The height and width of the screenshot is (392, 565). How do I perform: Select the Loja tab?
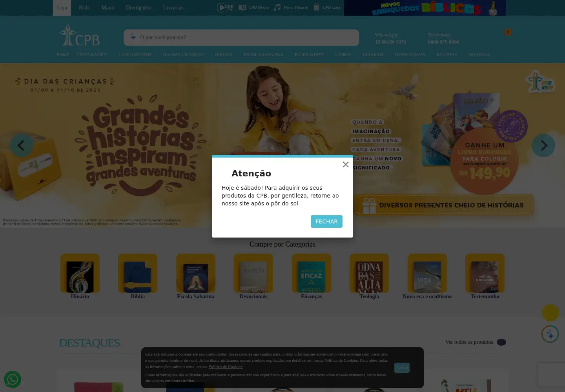[62, 8]
